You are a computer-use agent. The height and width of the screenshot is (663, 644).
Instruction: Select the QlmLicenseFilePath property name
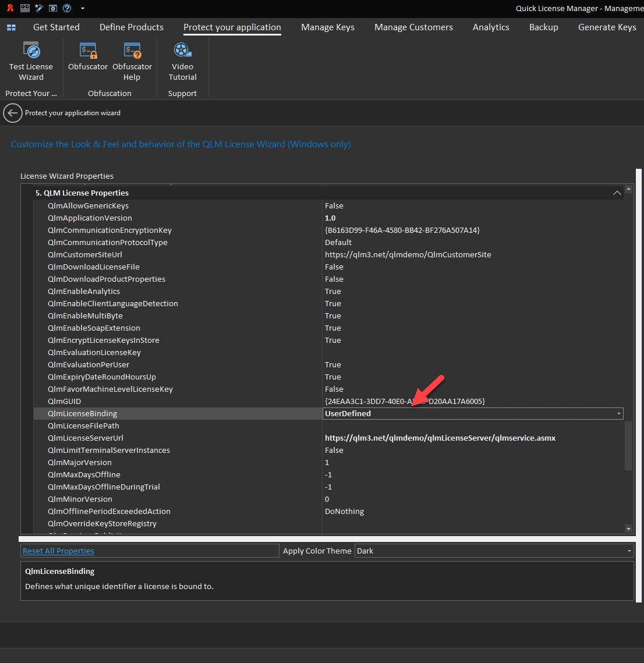83,426
